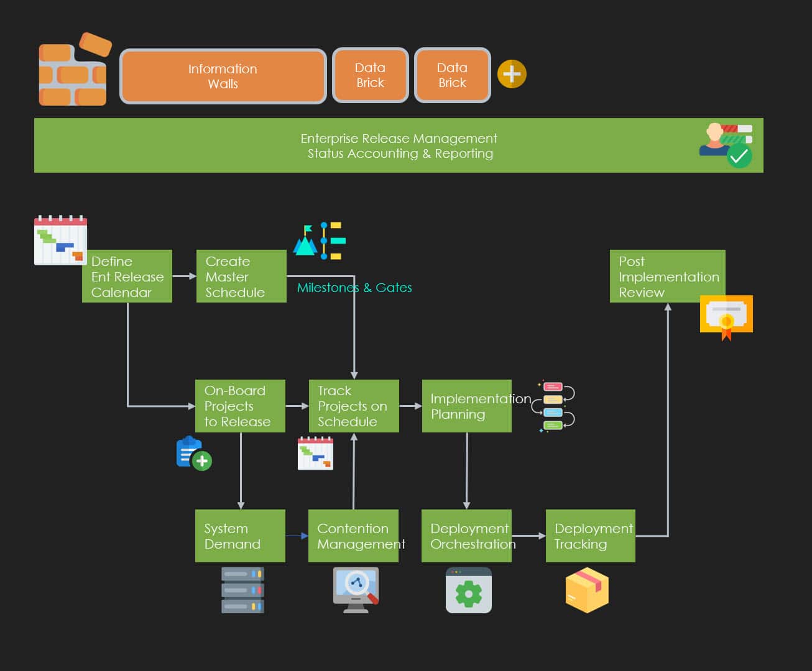Open the Implementation Planning box
The width and height of the screenshot is (812, 671).
467,406
